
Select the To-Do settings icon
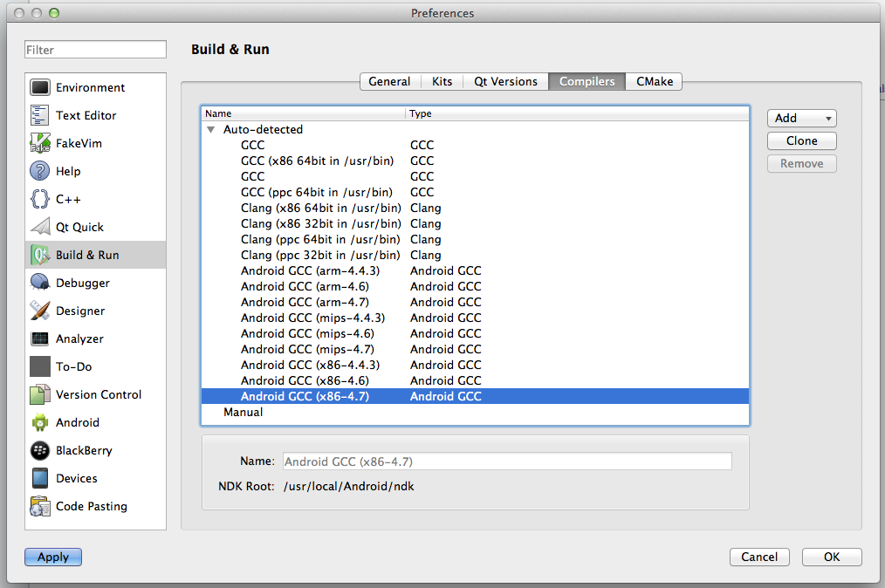(x=38, y=366)
